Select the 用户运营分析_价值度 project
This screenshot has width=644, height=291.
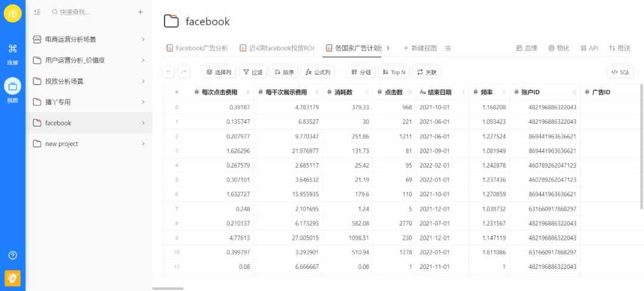(89, 60)
